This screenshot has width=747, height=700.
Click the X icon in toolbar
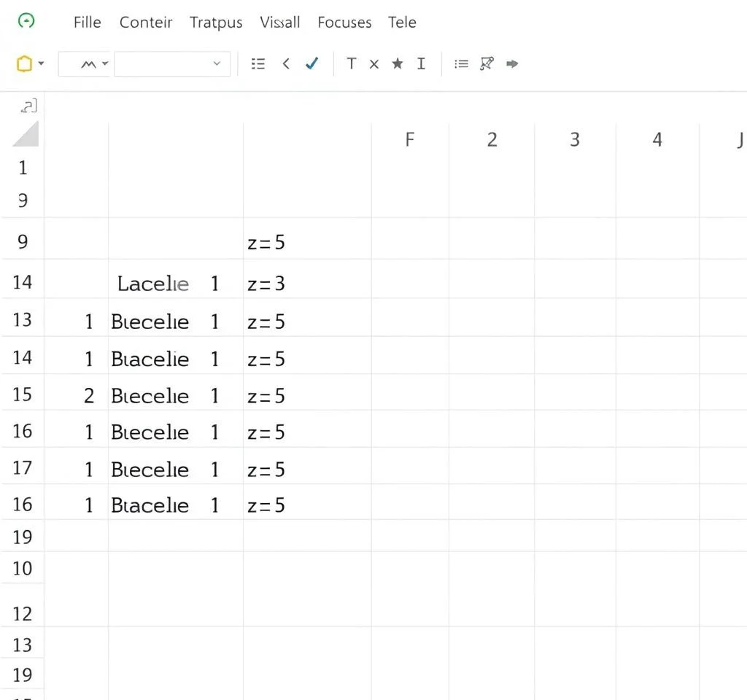(x=373, y=64)
